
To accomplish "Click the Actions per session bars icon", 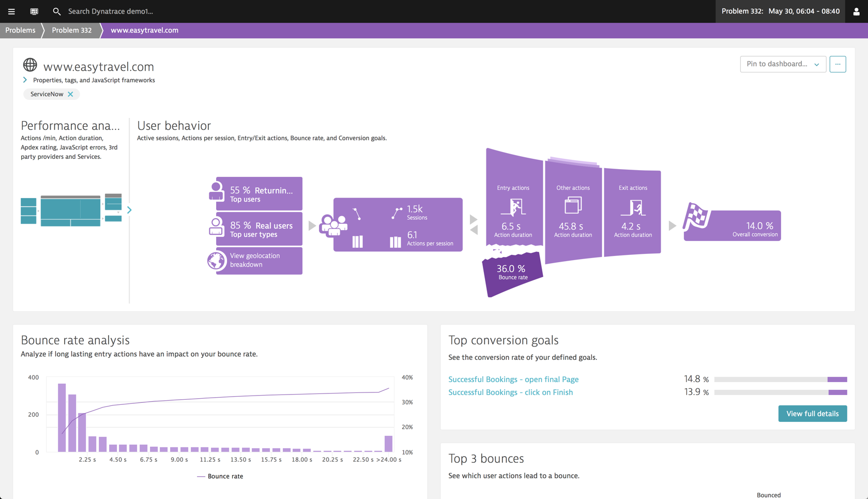I will pos(395,242).
